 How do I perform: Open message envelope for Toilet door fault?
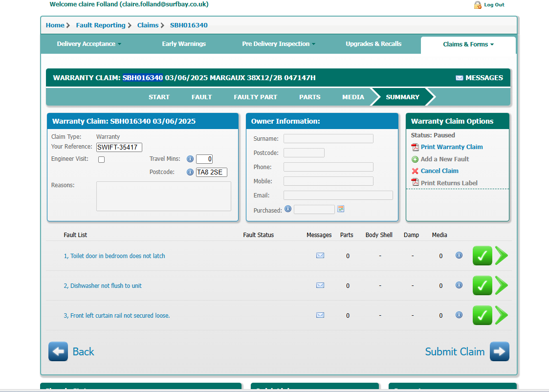click(x=320, y=256)
